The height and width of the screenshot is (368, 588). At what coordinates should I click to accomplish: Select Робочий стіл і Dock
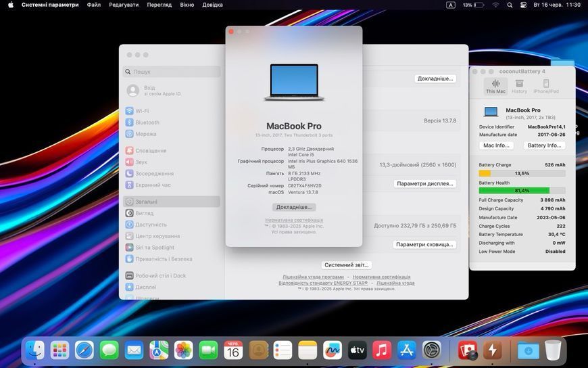[x=172, y=275]
